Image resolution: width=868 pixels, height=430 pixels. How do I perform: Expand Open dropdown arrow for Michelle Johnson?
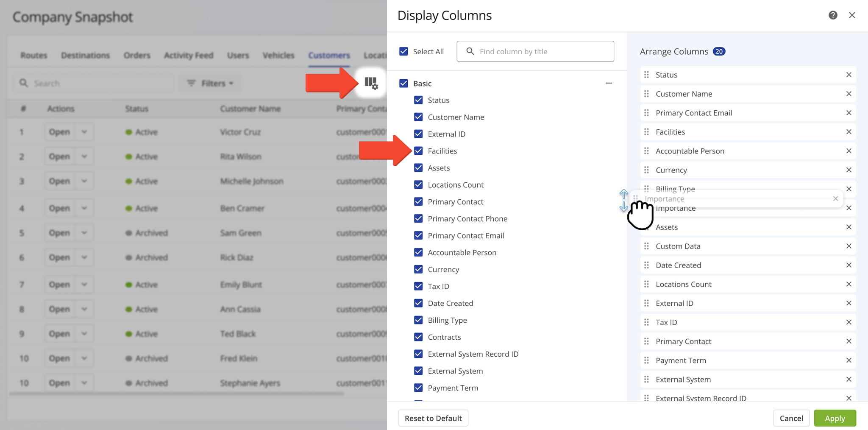tap(84, 181)
